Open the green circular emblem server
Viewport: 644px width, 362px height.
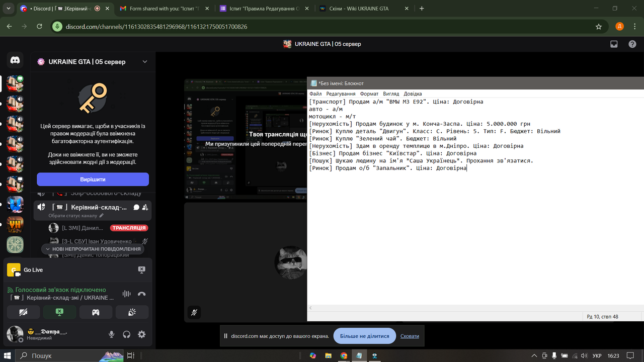click(15, 245)
